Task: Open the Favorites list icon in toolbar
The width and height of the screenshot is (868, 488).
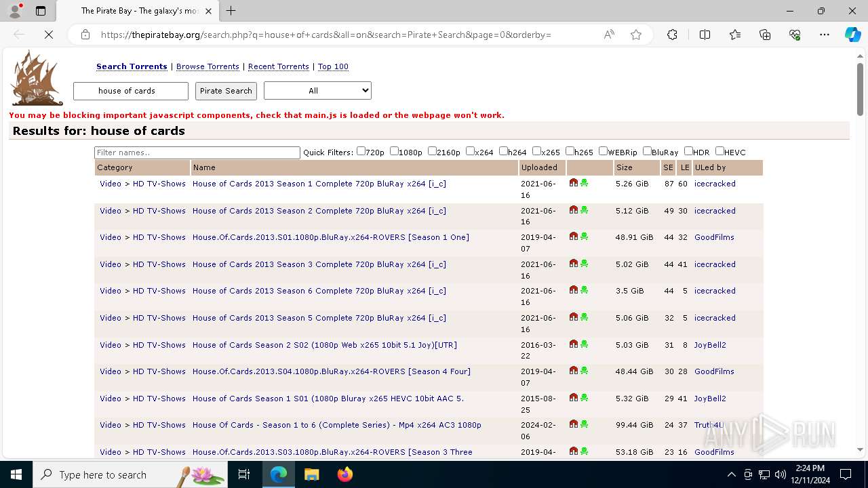Action: [735, 35]
